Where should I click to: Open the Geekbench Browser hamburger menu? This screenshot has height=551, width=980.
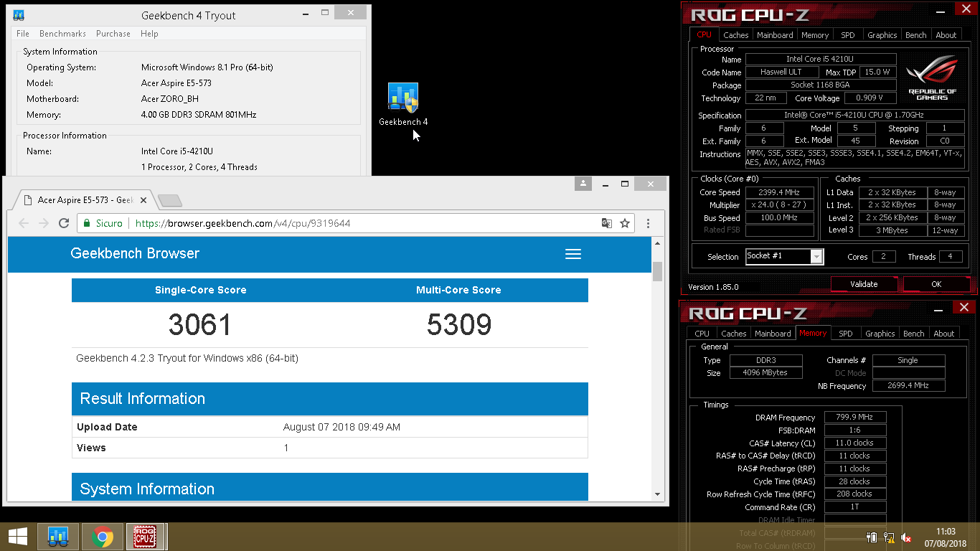[573, 254]
